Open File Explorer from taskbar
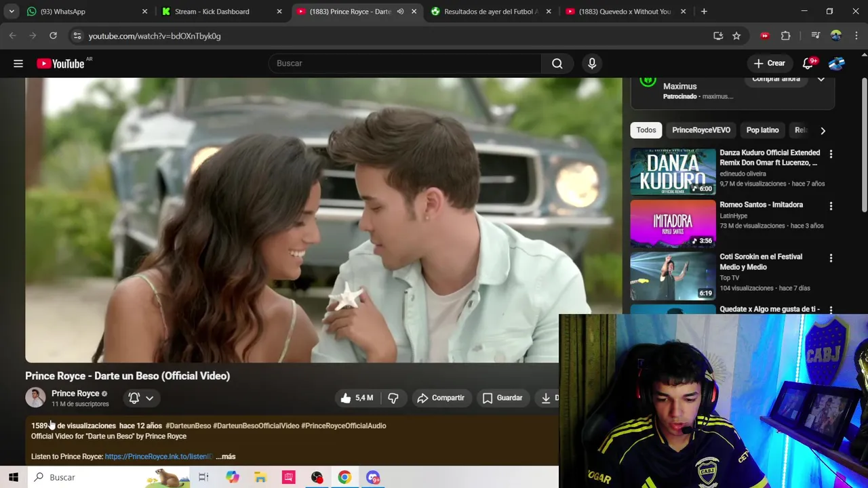 [x=260, y=477]
